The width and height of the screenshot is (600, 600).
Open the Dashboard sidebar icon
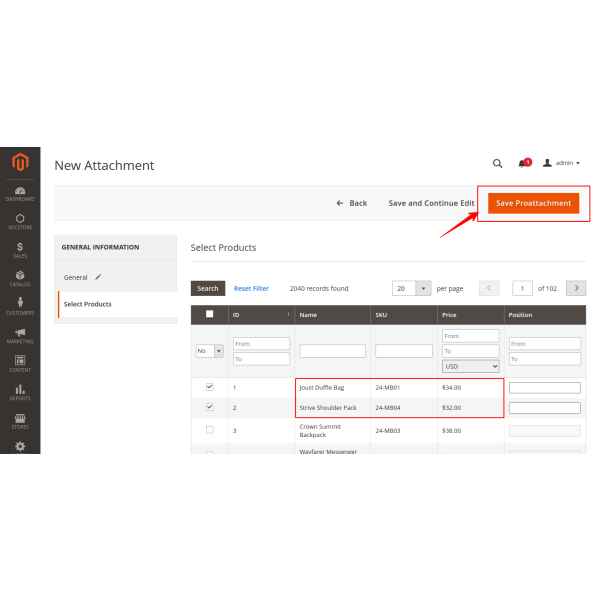(x=20, y=192)
